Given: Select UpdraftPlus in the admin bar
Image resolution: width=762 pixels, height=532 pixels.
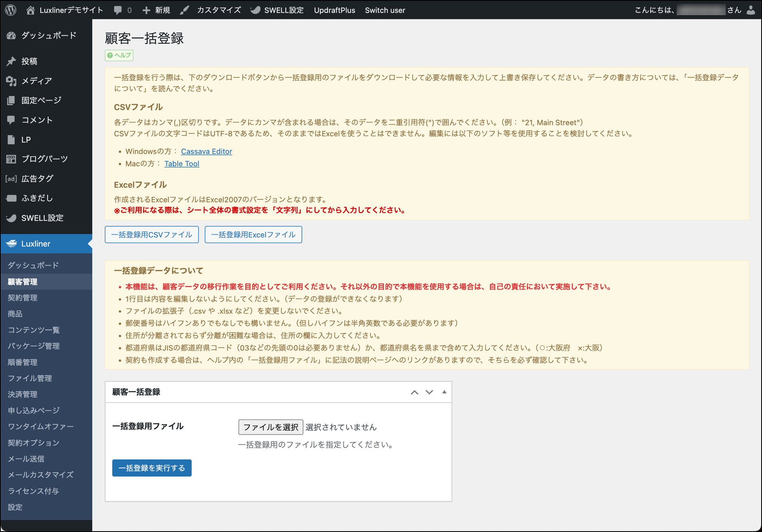Looking at the screenshot, I should [x=334, y=10].
